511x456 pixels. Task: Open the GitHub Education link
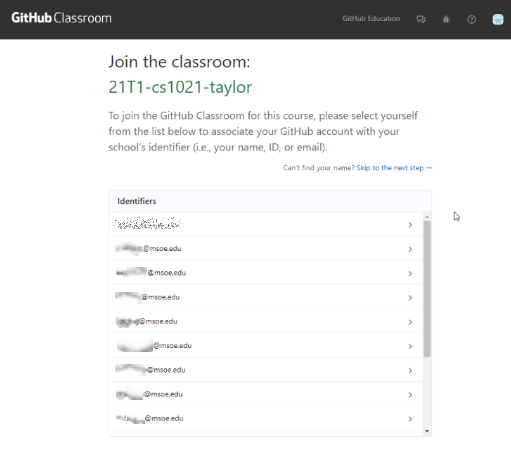[371, 19]
